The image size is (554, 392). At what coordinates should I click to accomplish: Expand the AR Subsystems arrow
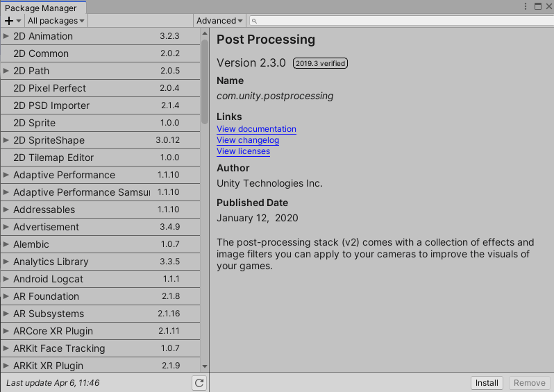[x=6, y=313]
